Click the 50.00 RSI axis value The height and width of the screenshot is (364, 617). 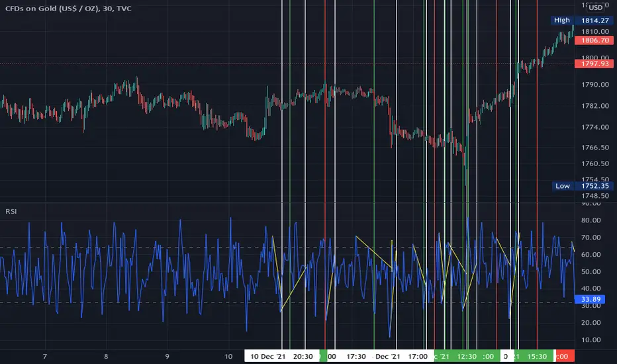tap(591, 271)
